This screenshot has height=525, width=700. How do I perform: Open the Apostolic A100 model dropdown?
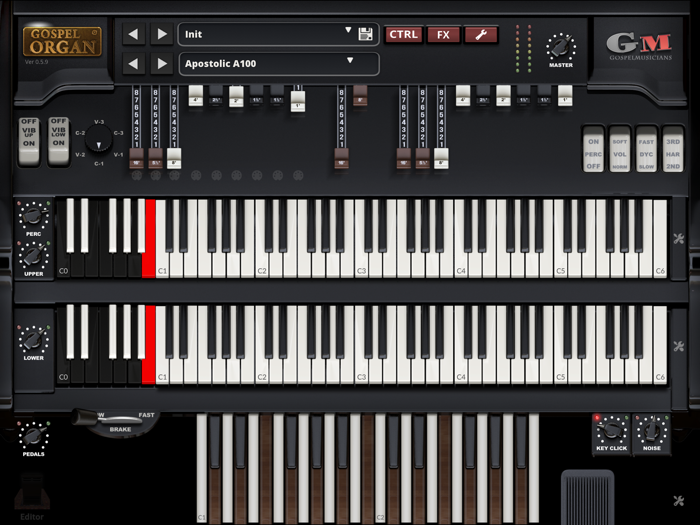tap(279, 64)
